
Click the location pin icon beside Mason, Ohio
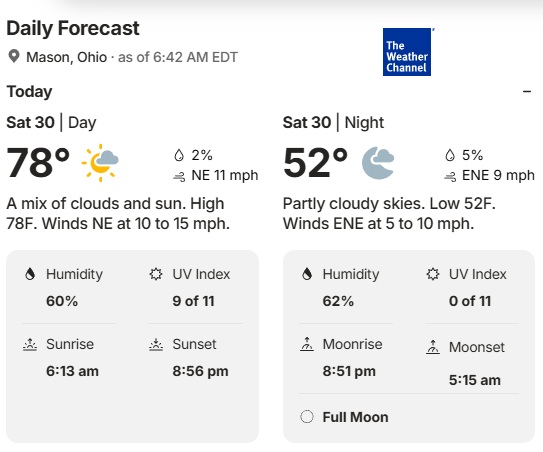point(14,56)
